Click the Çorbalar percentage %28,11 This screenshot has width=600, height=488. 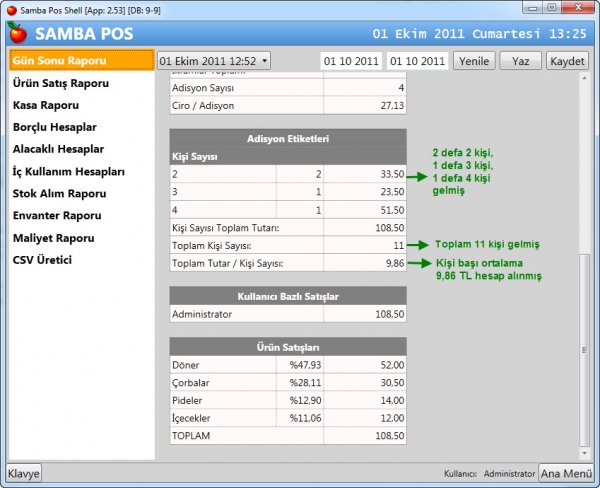[x=305, y=383]
